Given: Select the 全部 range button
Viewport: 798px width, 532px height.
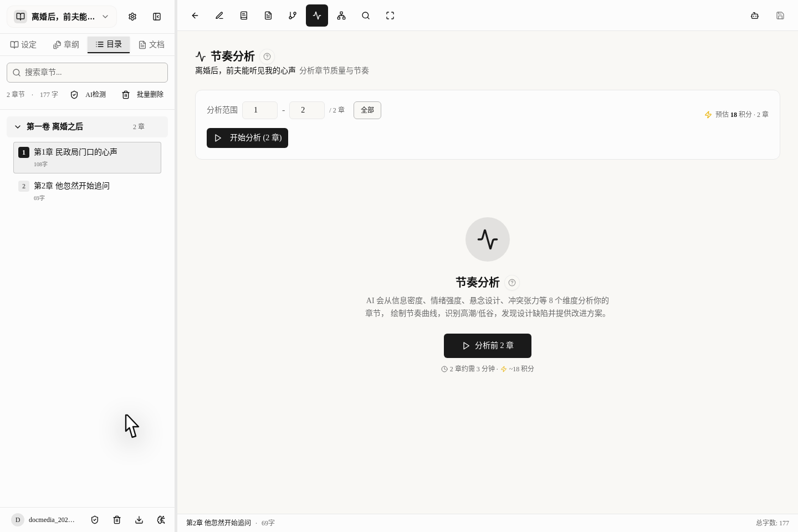Looking at the screenshot, I should tap(367, 110).
